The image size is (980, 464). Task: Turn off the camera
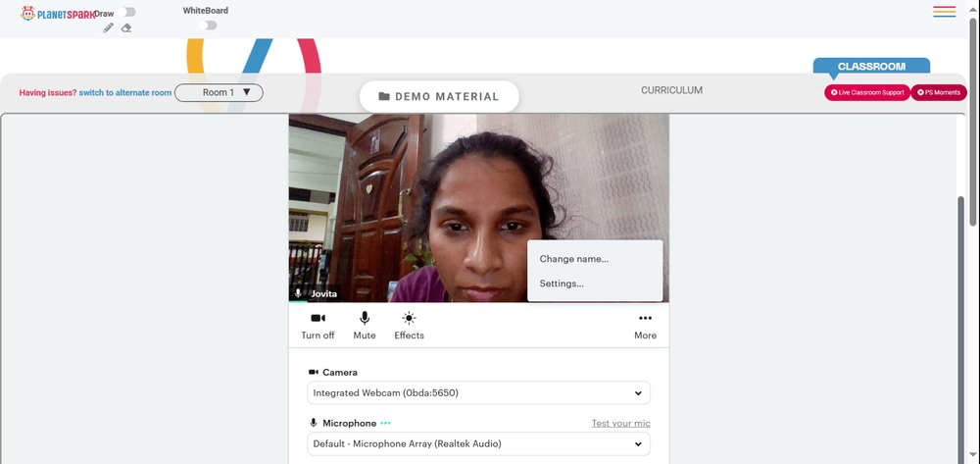click(x=318, y=326)
